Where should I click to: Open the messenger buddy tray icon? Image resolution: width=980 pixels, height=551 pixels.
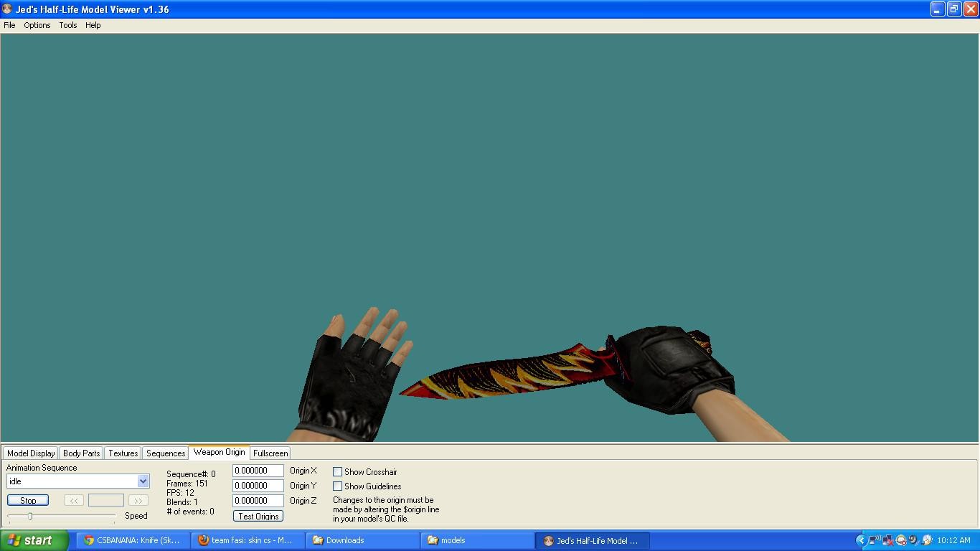(901, 540)
